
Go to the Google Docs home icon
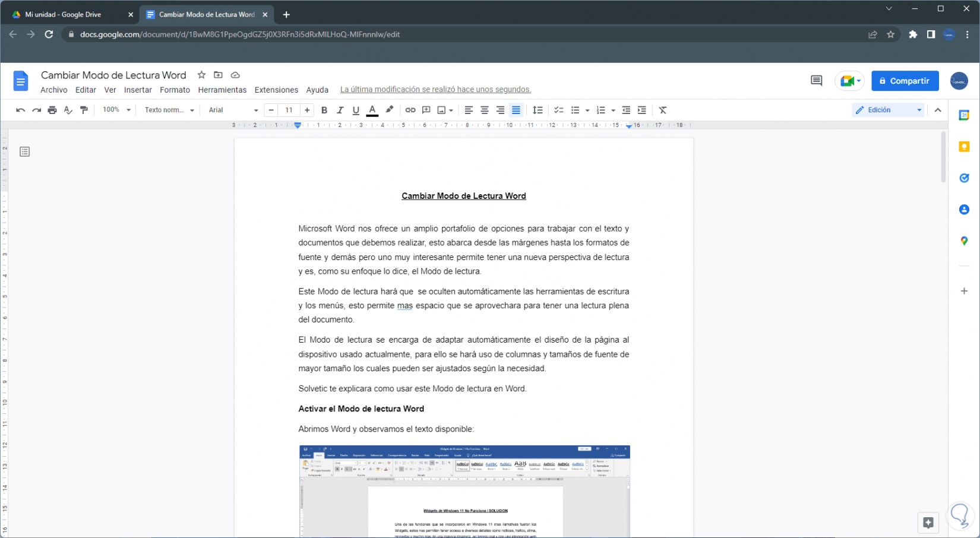pos(21,81)
